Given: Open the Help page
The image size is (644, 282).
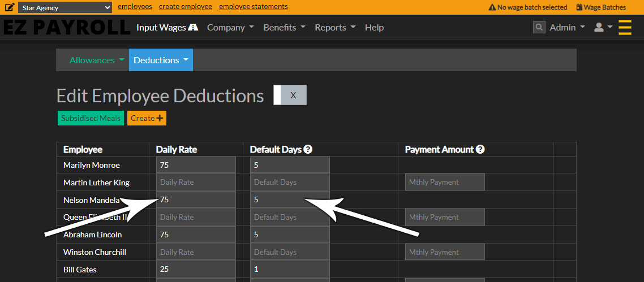Looking at the screenshot, I should (374, 28).
